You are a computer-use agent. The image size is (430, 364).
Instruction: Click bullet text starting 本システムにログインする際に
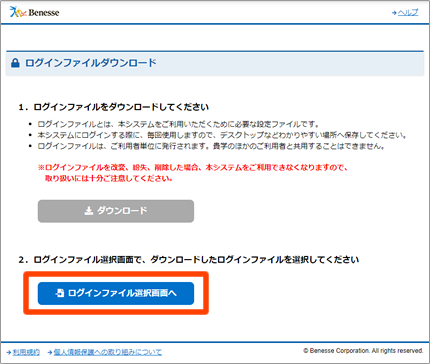(222, 135)
